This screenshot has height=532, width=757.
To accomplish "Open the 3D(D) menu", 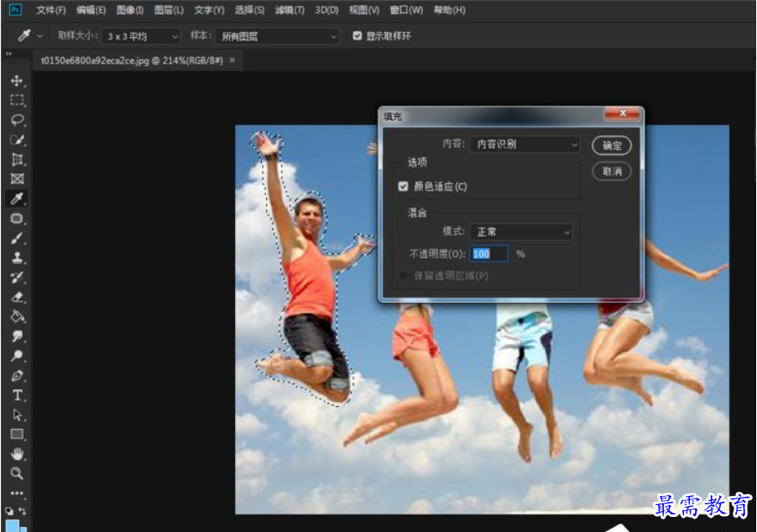I will point(326,10).
